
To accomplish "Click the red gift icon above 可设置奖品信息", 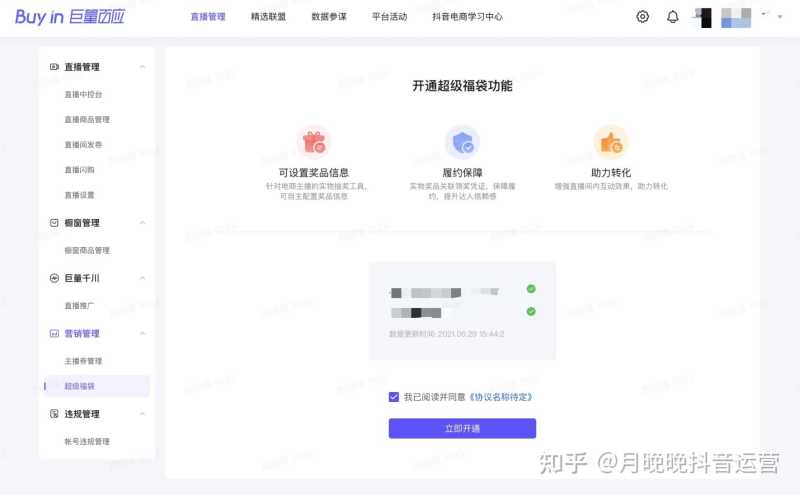I will (314, 142).
